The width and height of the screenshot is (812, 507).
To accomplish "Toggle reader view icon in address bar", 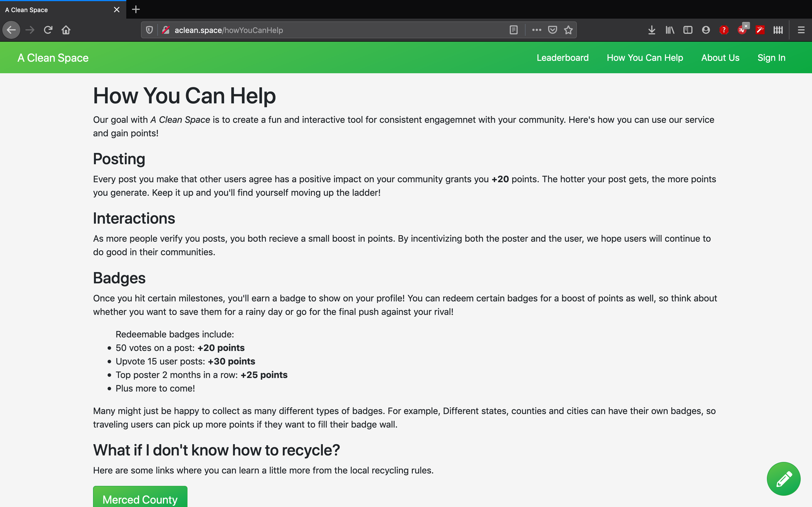I will click(513, 30).
